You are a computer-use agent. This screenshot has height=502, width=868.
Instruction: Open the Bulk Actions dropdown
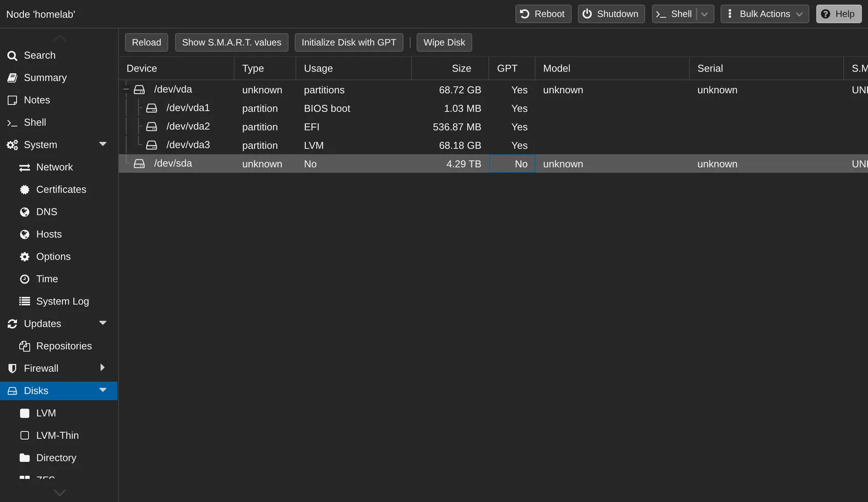coord(765,14)
